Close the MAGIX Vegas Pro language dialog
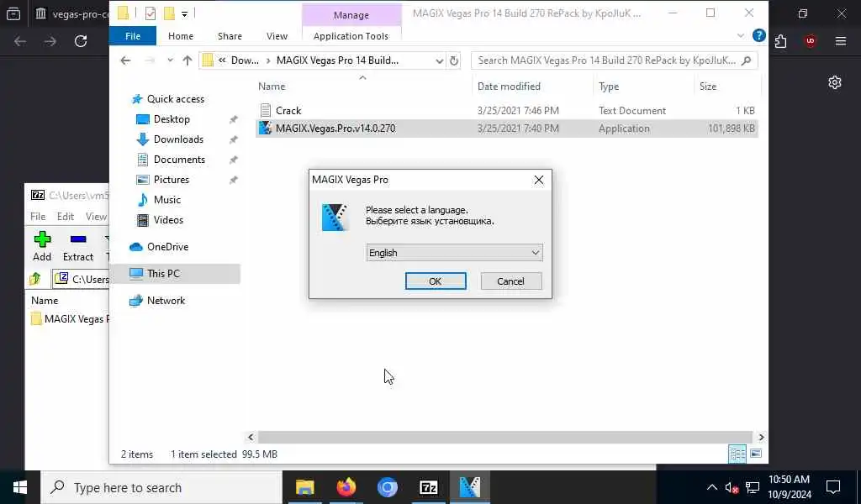 [539, 180]
